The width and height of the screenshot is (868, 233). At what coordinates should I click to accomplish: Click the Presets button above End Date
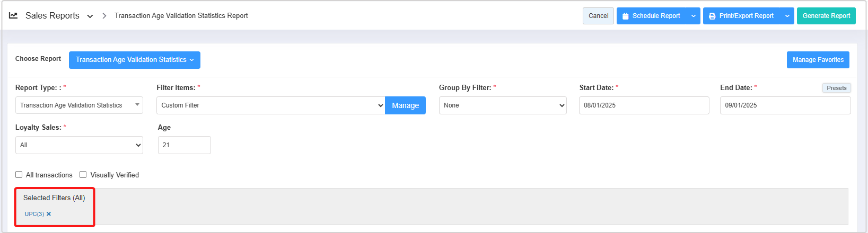pos(836,88)
